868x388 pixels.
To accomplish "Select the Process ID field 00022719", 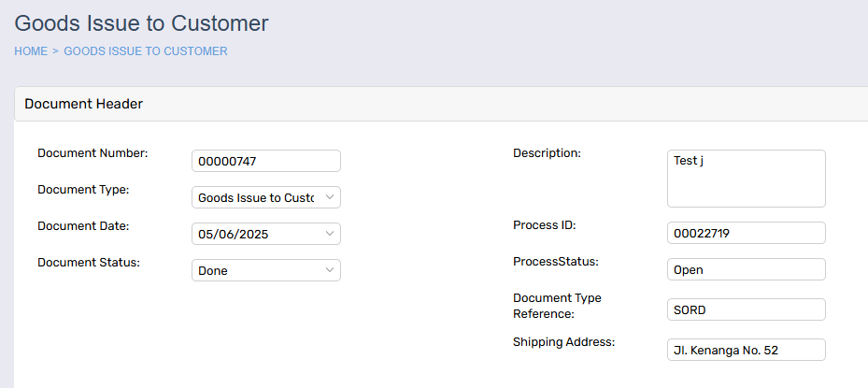I will coord(747,234).
